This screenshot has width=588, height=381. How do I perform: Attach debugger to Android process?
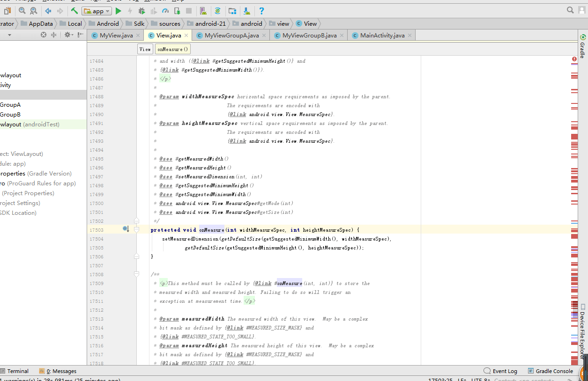point(177,10)
